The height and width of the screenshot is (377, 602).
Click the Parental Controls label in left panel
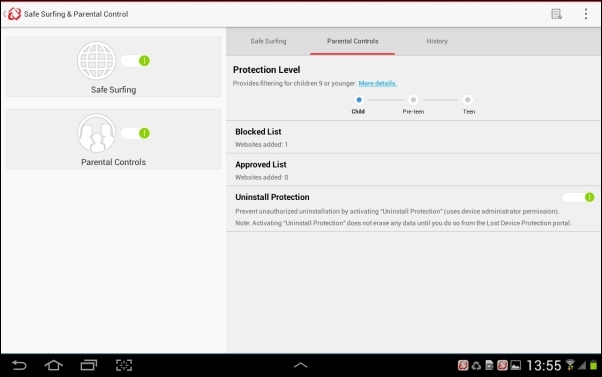click(114, 162)
